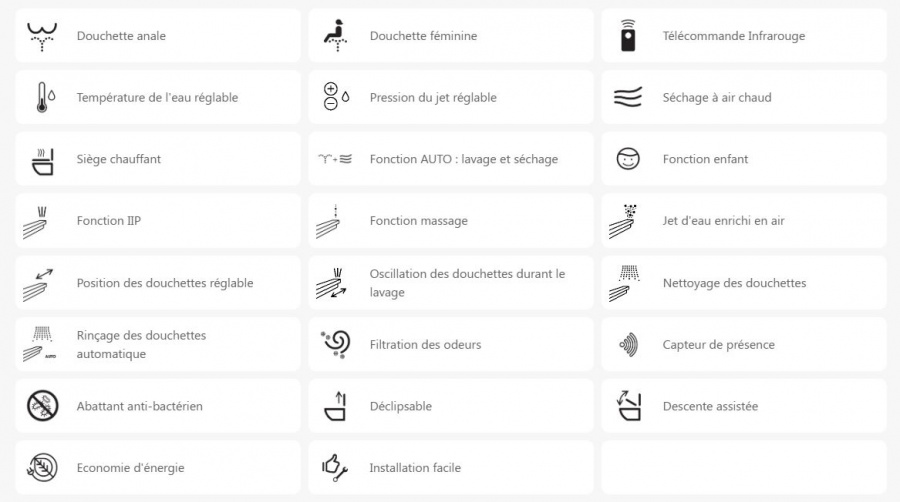Click the odor filtration icon
Screen dimensions: 900x502
335,345
